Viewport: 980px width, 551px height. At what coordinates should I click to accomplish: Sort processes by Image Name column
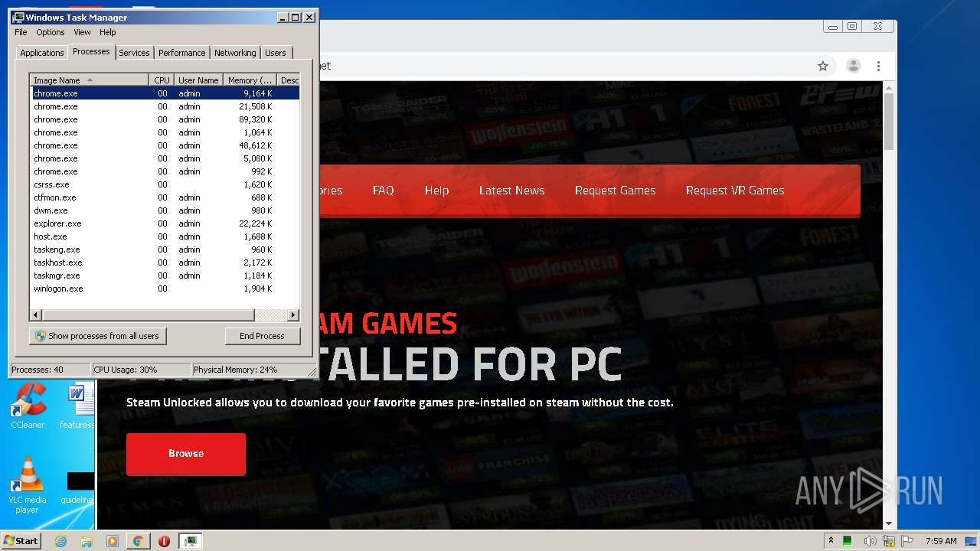(x=89, y=80)
